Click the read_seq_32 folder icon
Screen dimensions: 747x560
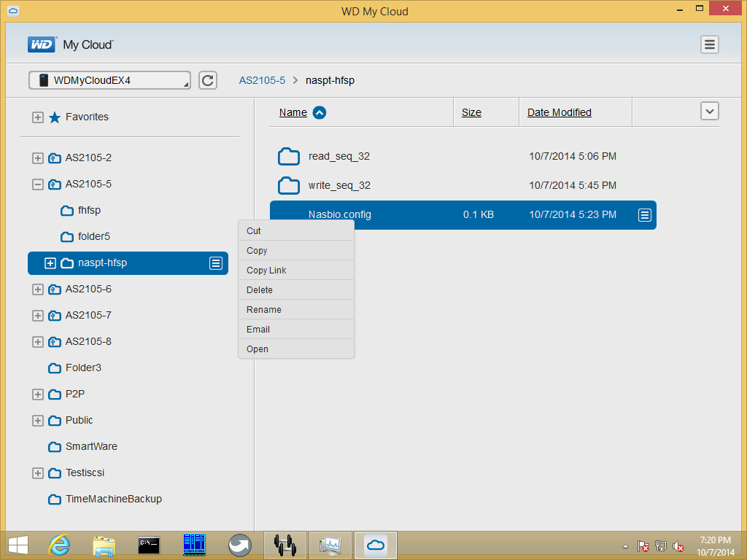289,157
